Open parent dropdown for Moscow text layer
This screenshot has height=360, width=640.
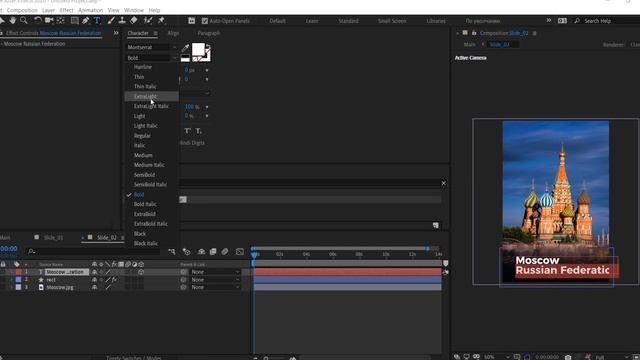pyautogui.click(x=216, y=272)
